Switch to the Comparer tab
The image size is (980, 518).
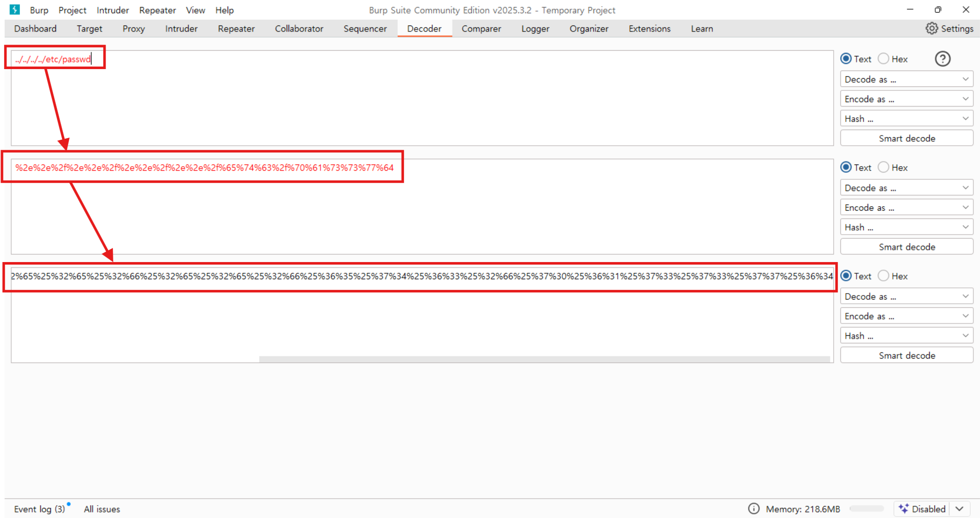tap(481, 29)
